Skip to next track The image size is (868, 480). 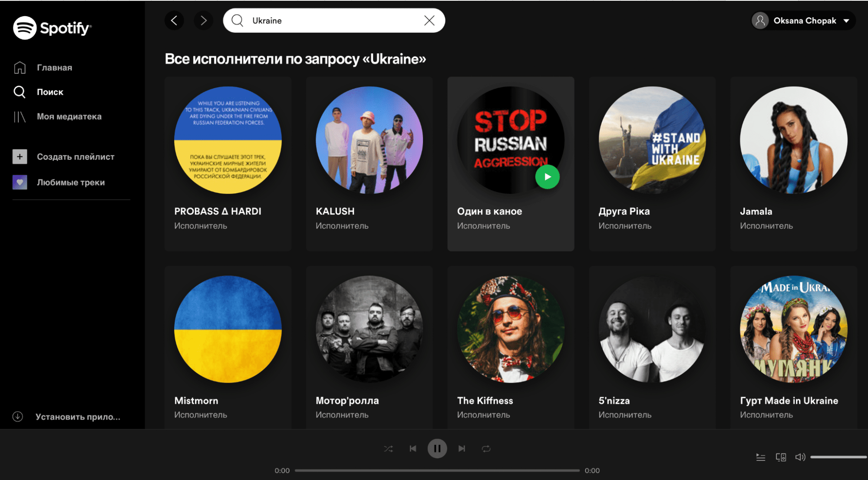tap(462, 449)
